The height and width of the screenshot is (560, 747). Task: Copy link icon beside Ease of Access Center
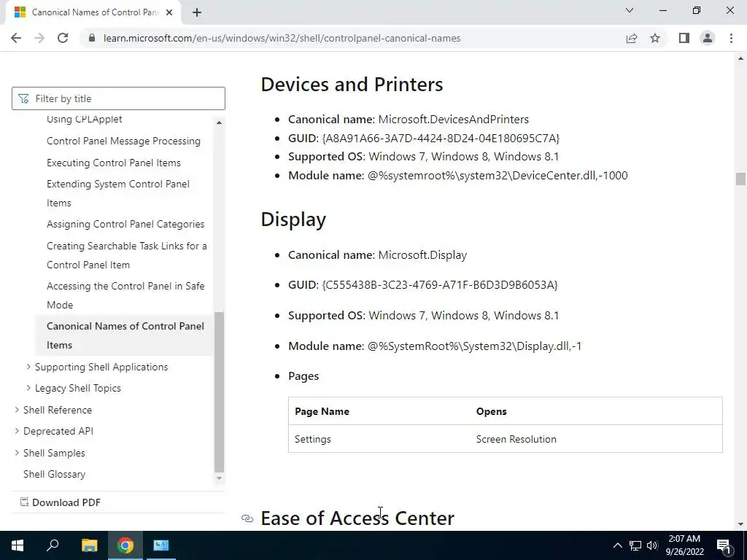(x=247, y=518)
